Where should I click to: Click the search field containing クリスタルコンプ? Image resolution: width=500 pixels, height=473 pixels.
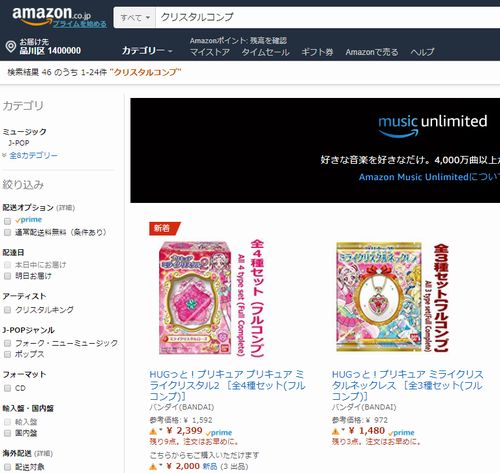(328, 17)
